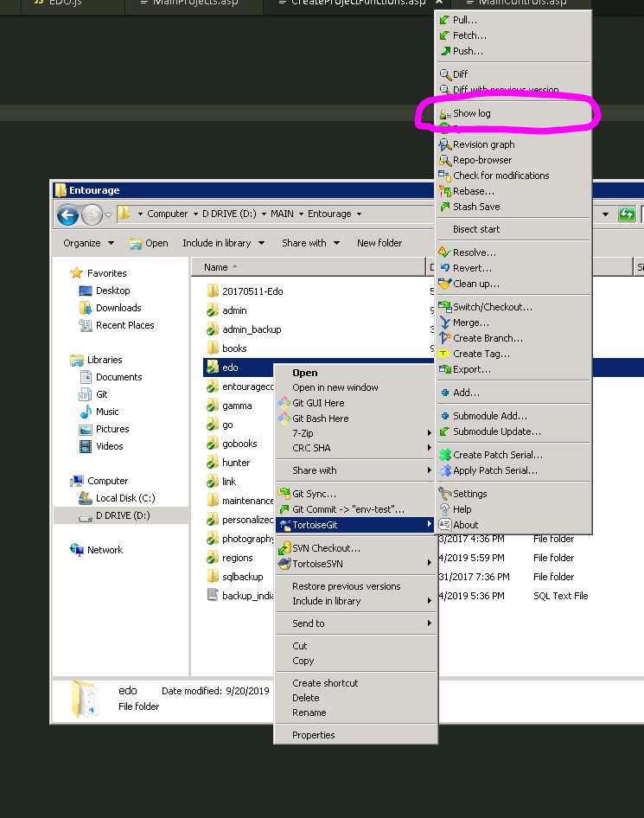This screenshot has width=644, height=818.
Task: Open the Organize dropdown
Action: [x=88, y=243]
